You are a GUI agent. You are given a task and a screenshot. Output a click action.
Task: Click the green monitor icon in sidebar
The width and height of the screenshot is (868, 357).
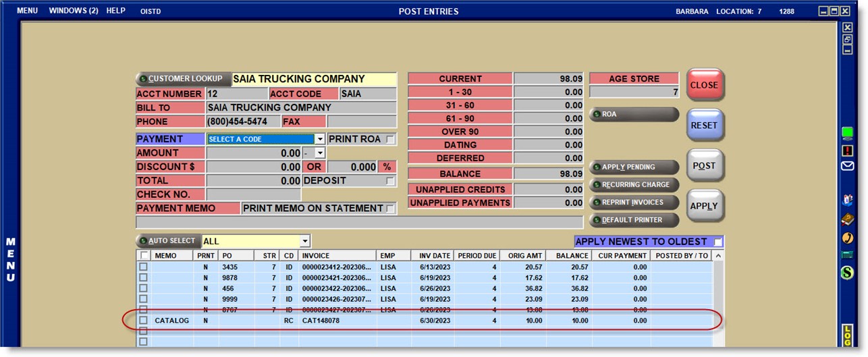848,133
